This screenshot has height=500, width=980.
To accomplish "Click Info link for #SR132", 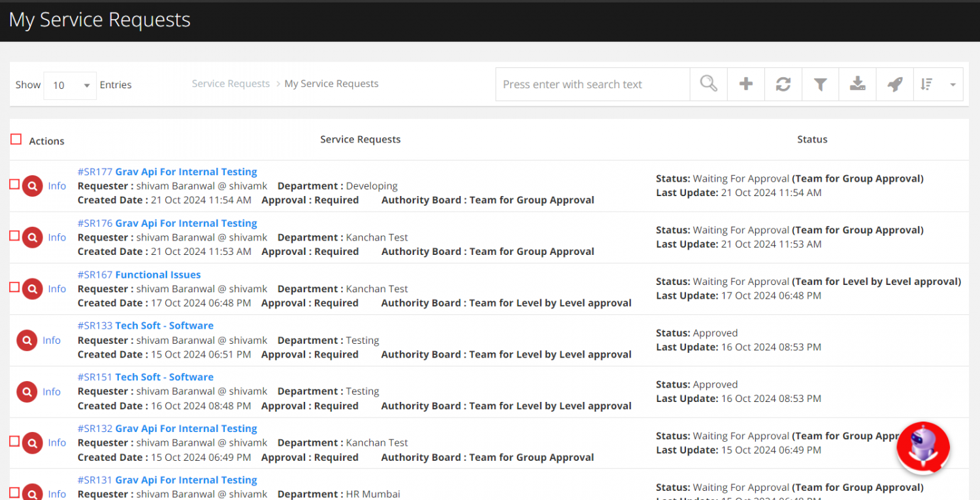I will [x=57, y=443].
